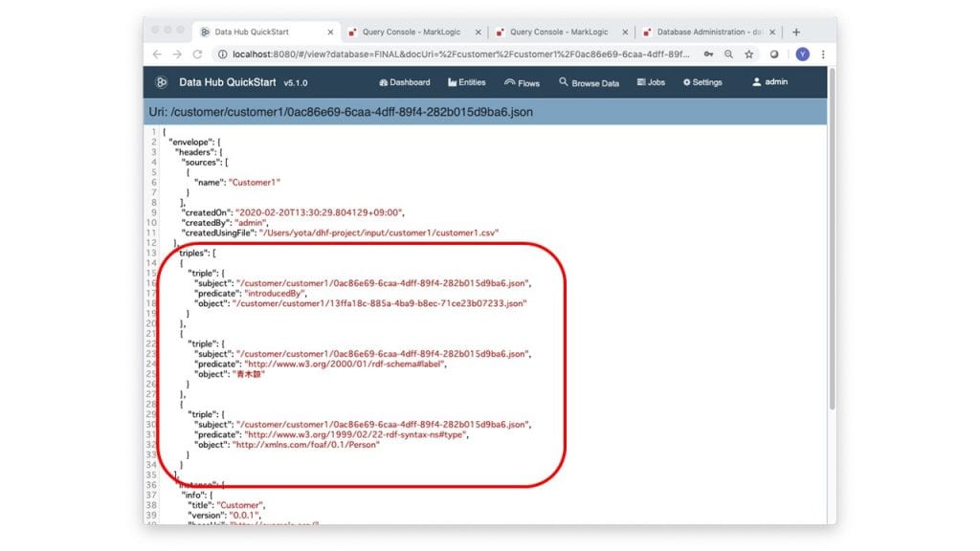Click the Data Hub QuickStart logo icon

click(x=162, y=82)
